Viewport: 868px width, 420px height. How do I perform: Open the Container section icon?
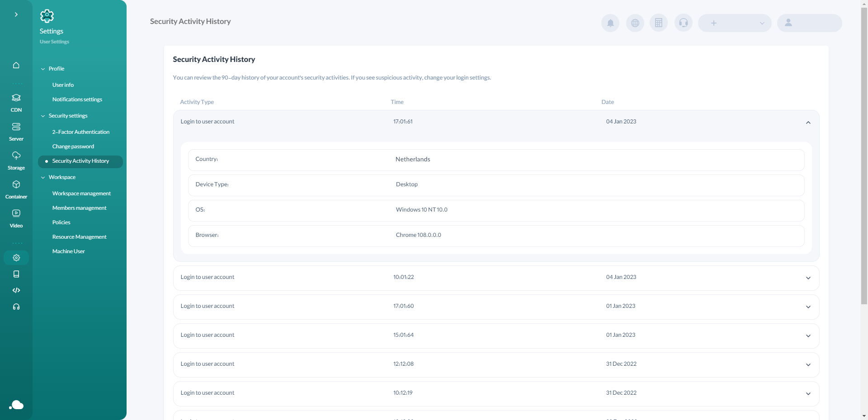[x=16, y=184]
